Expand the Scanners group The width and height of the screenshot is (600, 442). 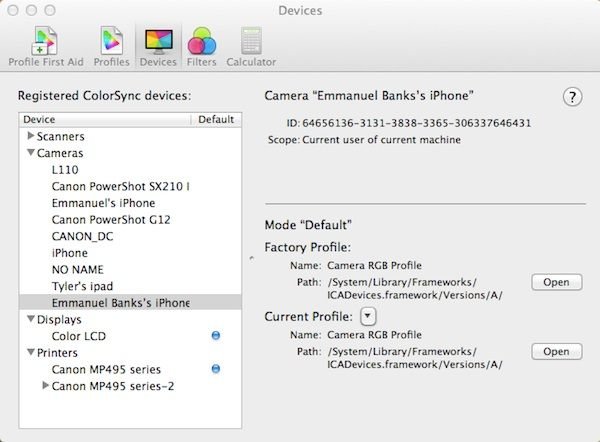point(31,136)
